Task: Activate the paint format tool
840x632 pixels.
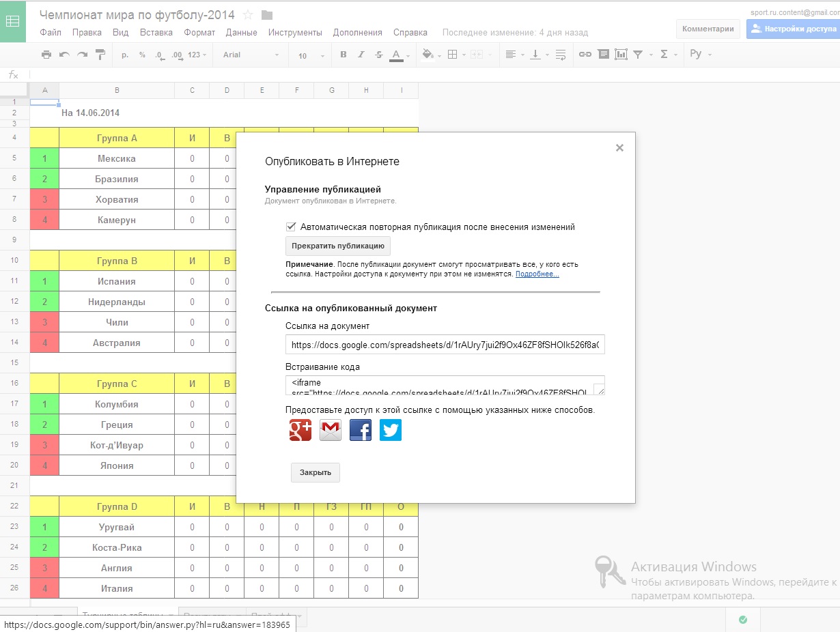Action: (x=100, y=55)
